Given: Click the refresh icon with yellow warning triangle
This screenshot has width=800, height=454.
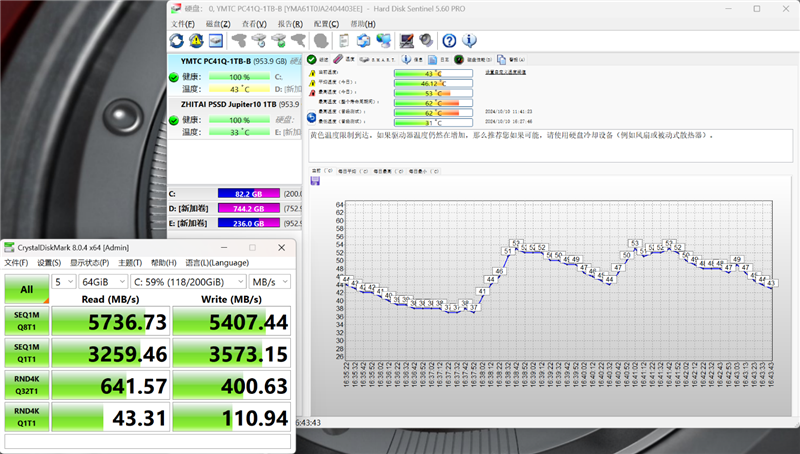Looking at the screenshot, I should pos(196,41).
